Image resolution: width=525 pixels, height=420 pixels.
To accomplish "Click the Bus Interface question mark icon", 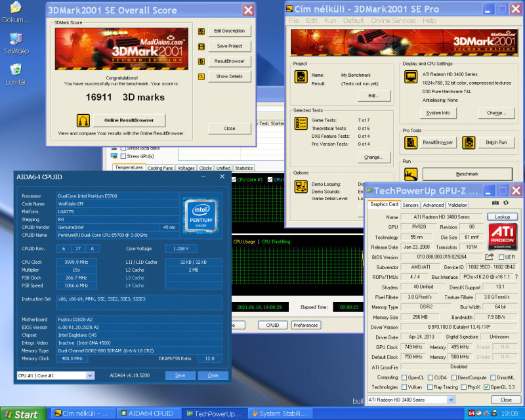I will pyautogui.click(x=516, y=277).
